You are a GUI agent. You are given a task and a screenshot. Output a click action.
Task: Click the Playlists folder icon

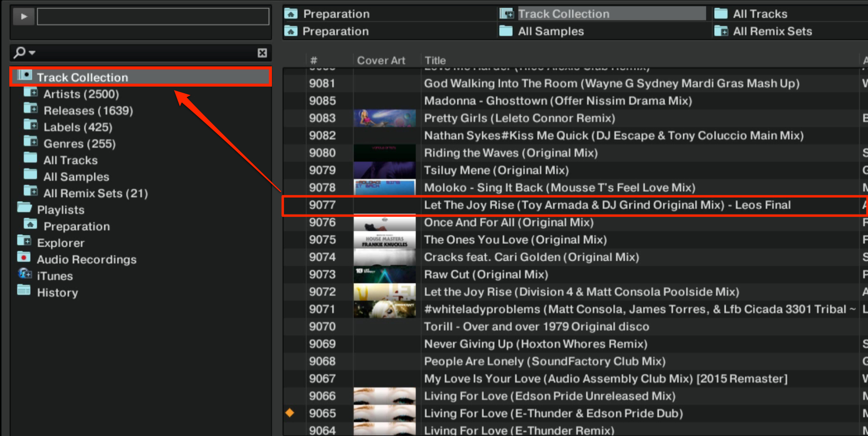24,208
